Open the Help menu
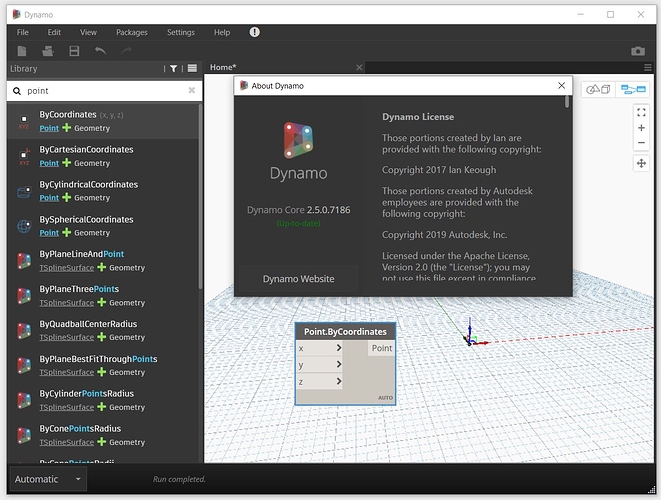Image resolution: width=661 pixels, height=500 pixels. [x=222, y=32]
